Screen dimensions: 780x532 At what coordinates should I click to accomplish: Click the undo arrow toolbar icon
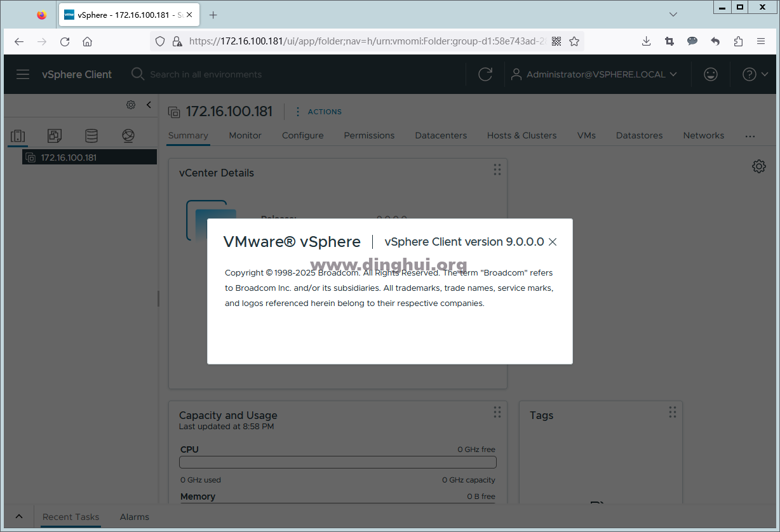(x=715, y=41)
